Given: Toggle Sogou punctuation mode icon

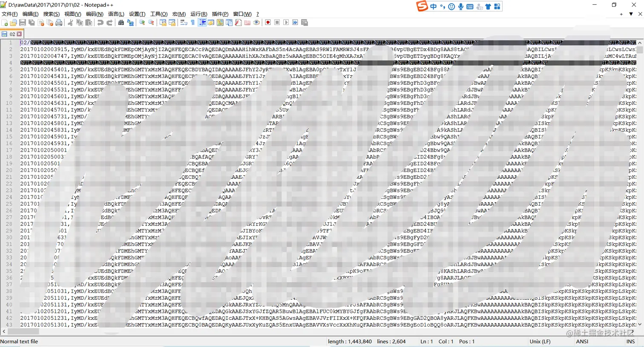Looking at the screenshot, I should (x=443, y=6).
